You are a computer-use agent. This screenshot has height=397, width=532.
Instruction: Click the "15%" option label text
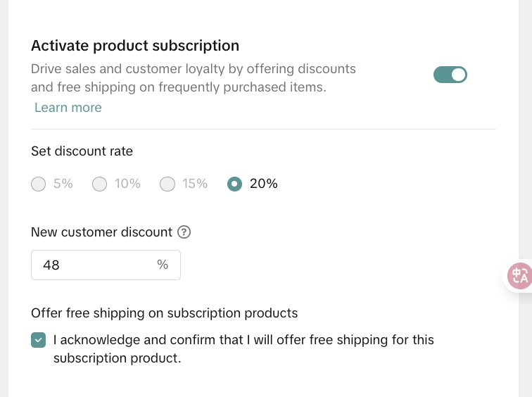pyautogui.click(x=195, y=184)
